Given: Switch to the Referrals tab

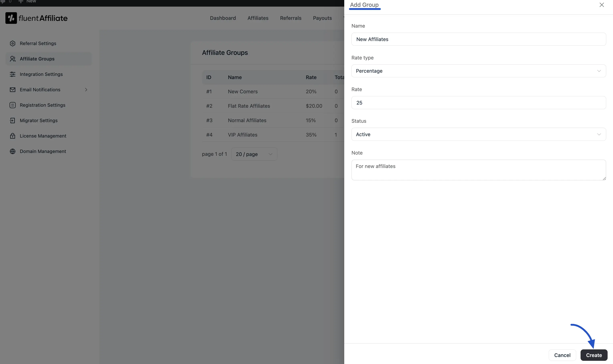Looking at the screenshot, I should coord(290,18).
